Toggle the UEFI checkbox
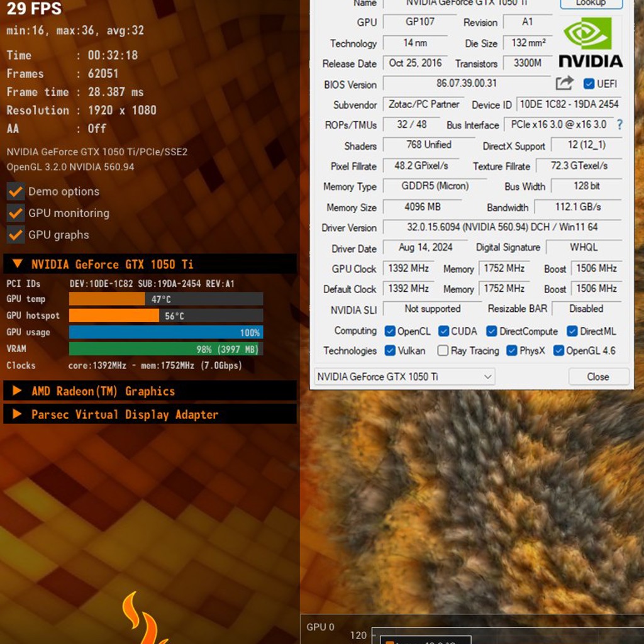Screen dimensions: 644x644 589,84
